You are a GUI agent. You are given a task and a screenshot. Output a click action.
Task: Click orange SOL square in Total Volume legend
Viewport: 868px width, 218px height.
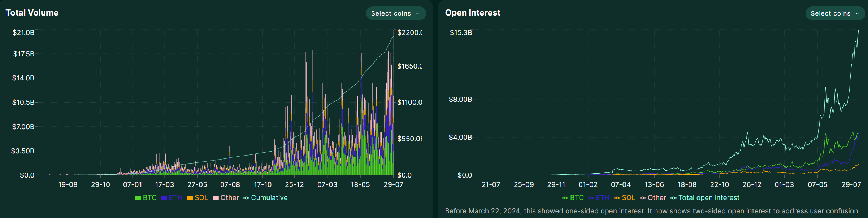(x=190, y=198)
